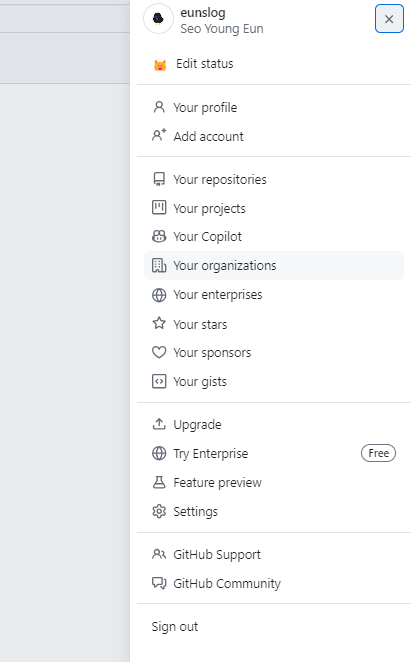Click the upload arrow Upgrade icon
This screenshot has height=662, width=416.
(159, 424)
